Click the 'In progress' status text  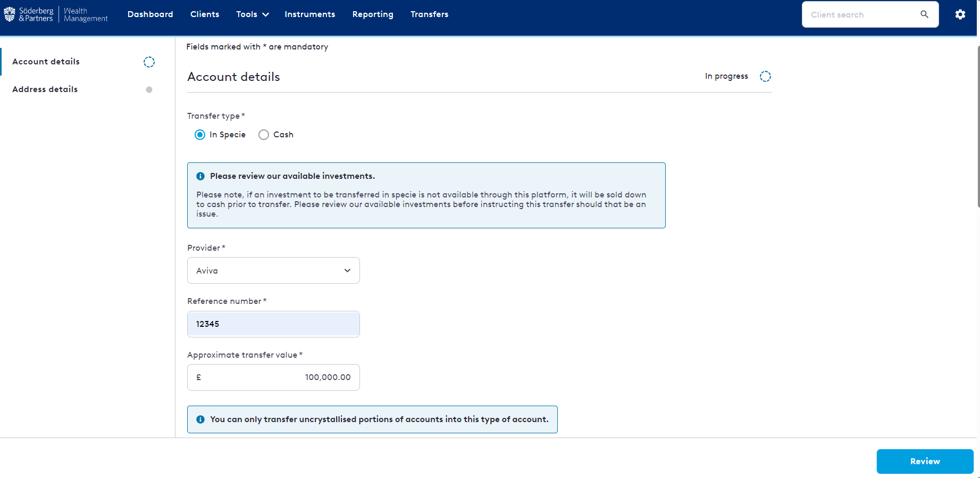point(726,76)
